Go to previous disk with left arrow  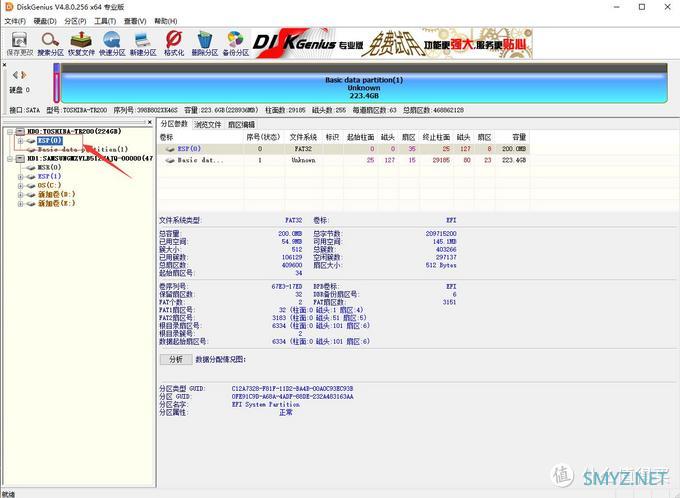(15, 75)
